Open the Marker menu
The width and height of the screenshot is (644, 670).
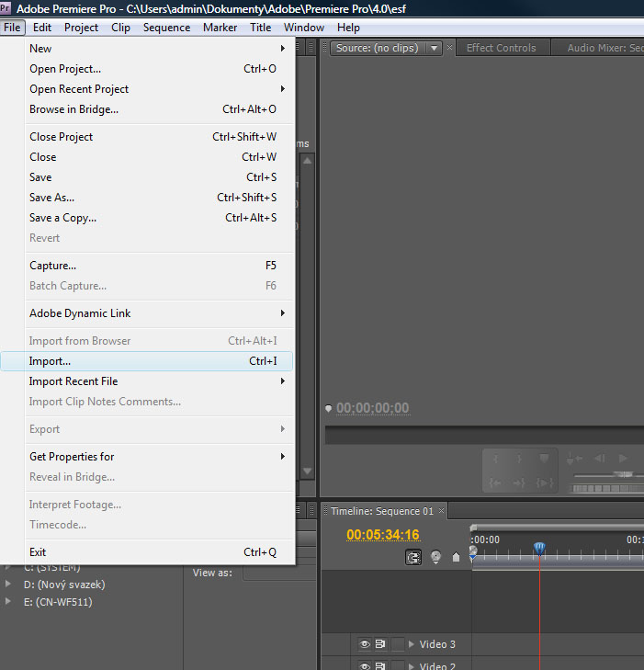[x=220, y=28]
